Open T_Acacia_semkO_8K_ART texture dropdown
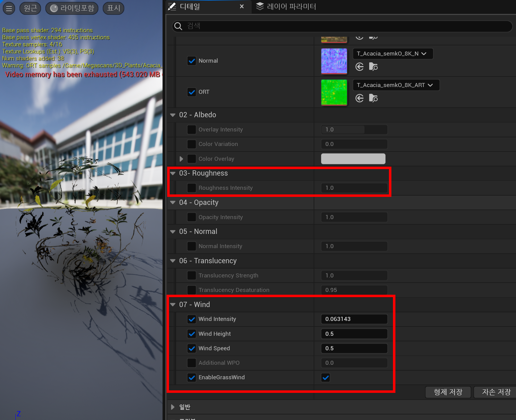The height and width of the screenshot is (420, 516). 396,85
